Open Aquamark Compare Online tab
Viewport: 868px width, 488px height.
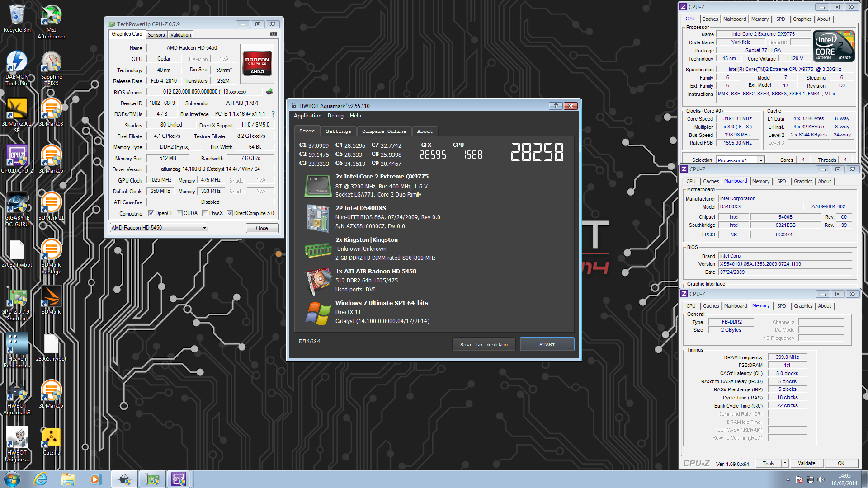tap(384, 131)
